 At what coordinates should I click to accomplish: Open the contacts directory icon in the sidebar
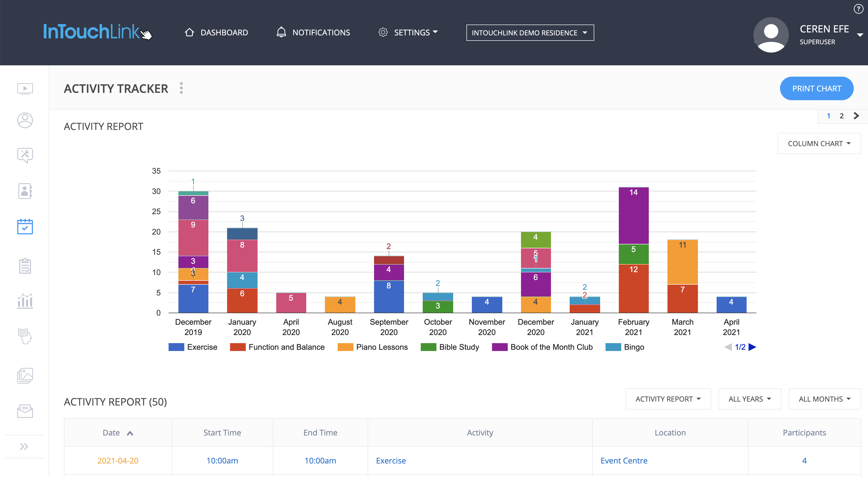click(x=25, y=191)
